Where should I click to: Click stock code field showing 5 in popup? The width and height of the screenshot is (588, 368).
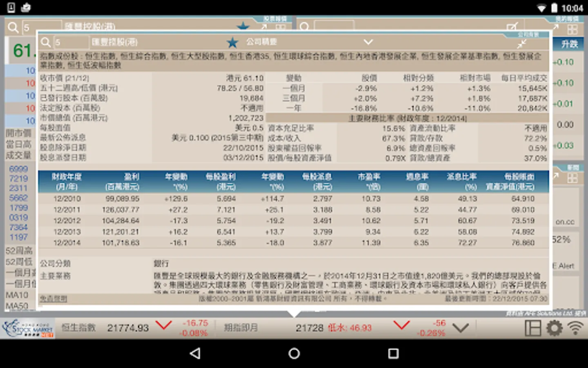point(71,42)
